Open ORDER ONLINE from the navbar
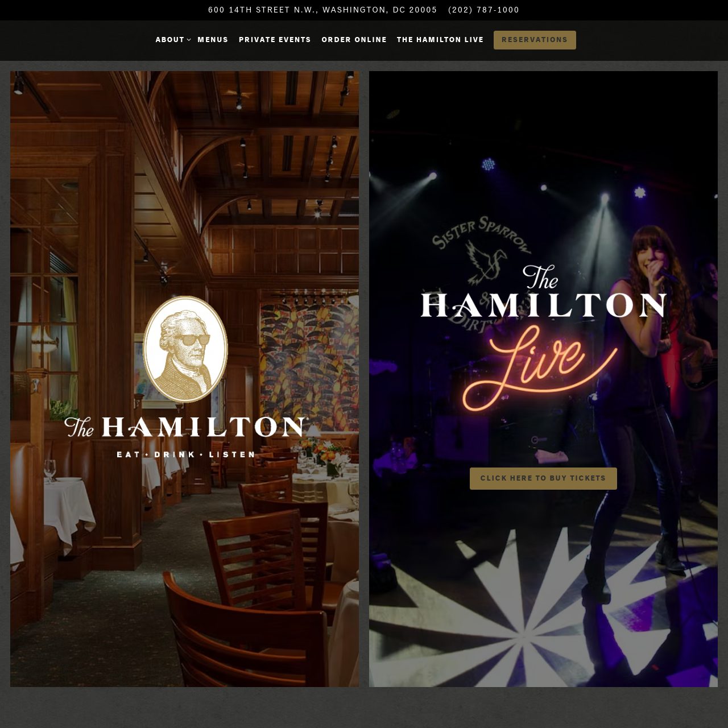 click(x=354, y=39)
